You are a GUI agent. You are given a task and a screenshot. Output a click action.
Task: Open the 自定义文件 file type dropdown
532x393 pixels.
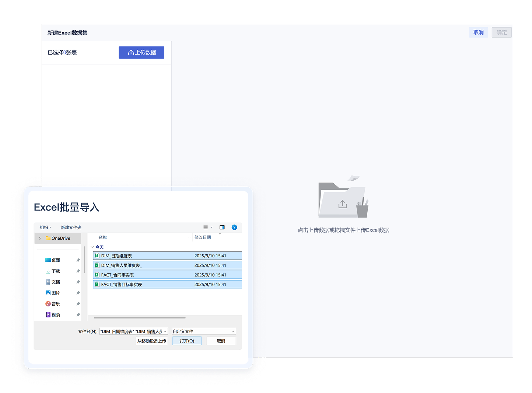(203, 331)
